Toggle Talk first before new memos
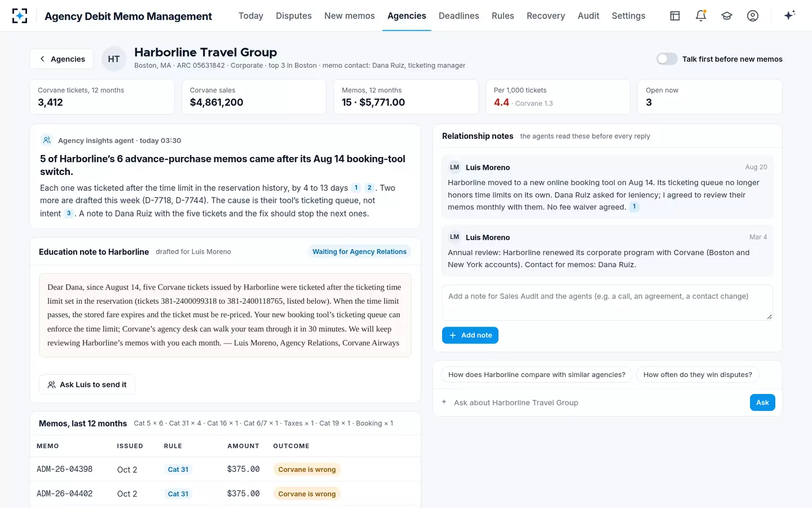The width and height of the screenshot is (812, 508). tap(667, 59)
